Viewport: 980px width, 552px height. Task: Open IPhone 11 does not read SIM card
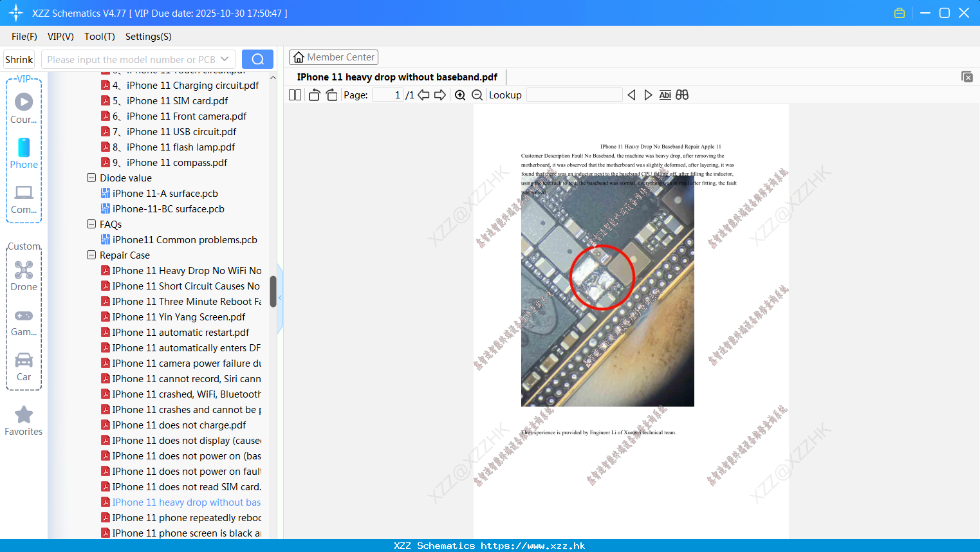tap(181, 486)
